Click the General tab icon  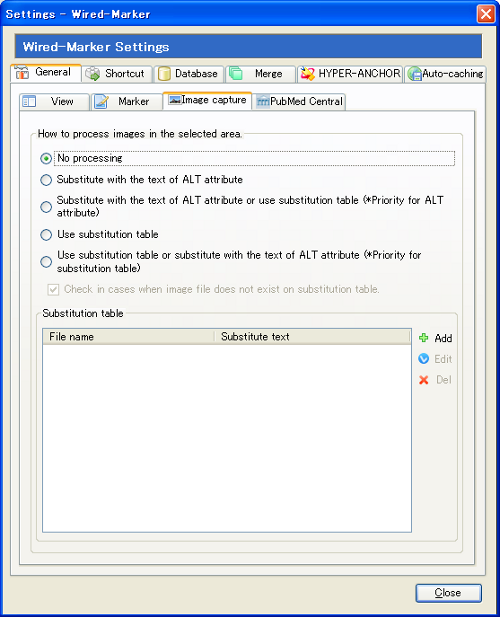[22, 72]
